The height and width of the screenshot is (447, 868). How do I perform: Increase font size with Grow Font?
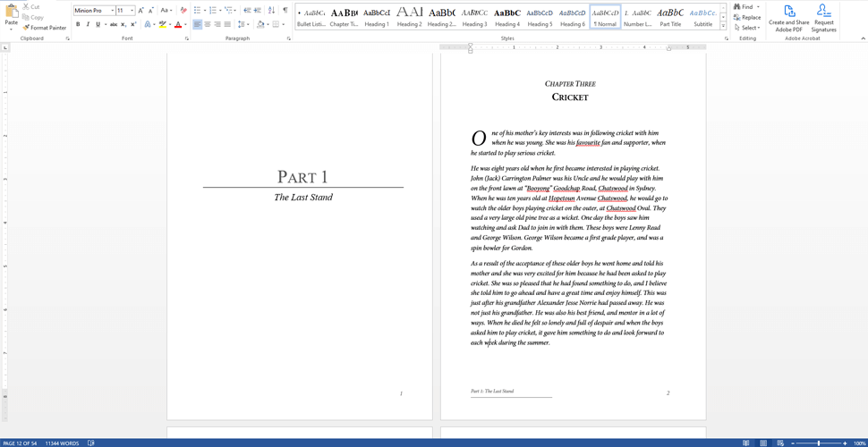pyautogui.click(x=140, y=10)
